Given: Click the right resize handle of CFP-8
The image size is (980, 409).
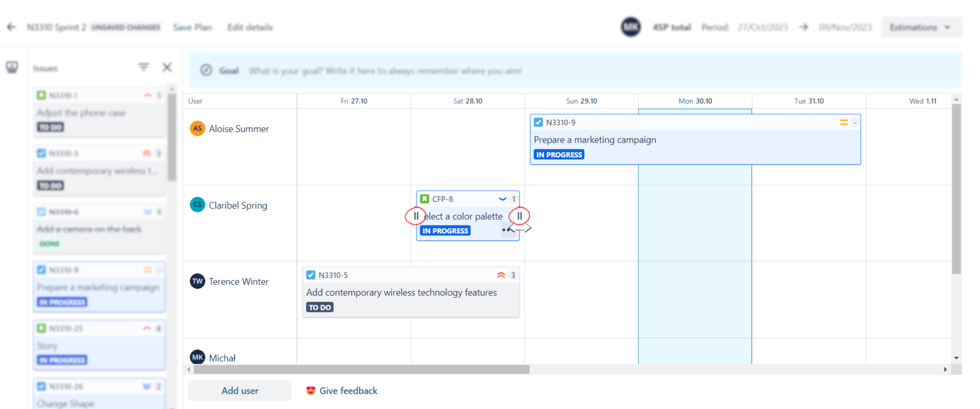Looking at the screenshot, I should (519, 216).
